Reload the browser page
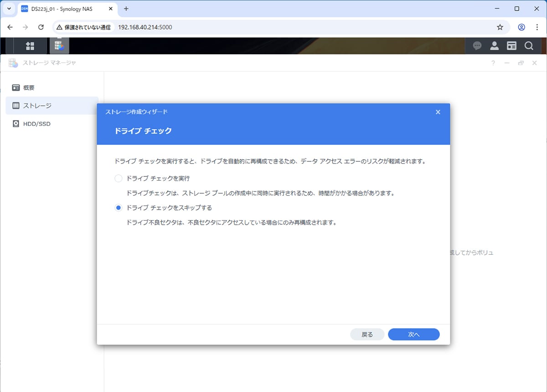This screenshot has width=547, height=392. pos(41,27)
